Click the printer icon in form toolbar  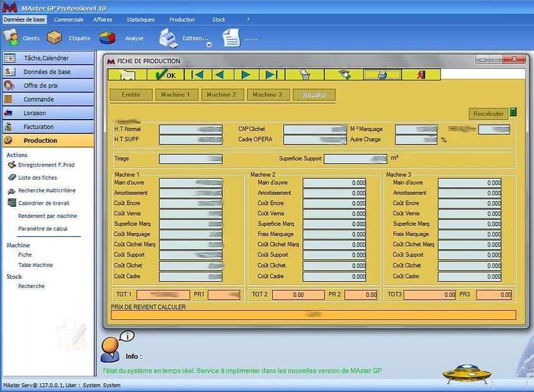pos(382,75)
